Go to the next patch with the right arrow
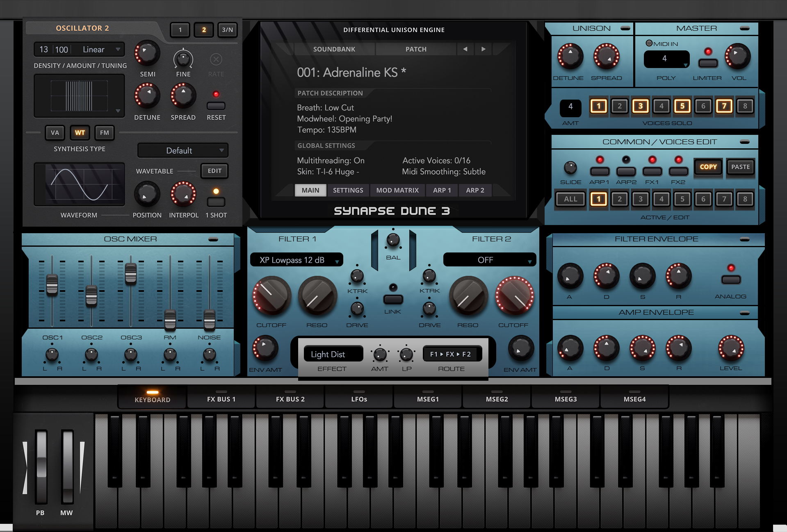The height and width of the screenshot is (532, 787). click(484, 49)
